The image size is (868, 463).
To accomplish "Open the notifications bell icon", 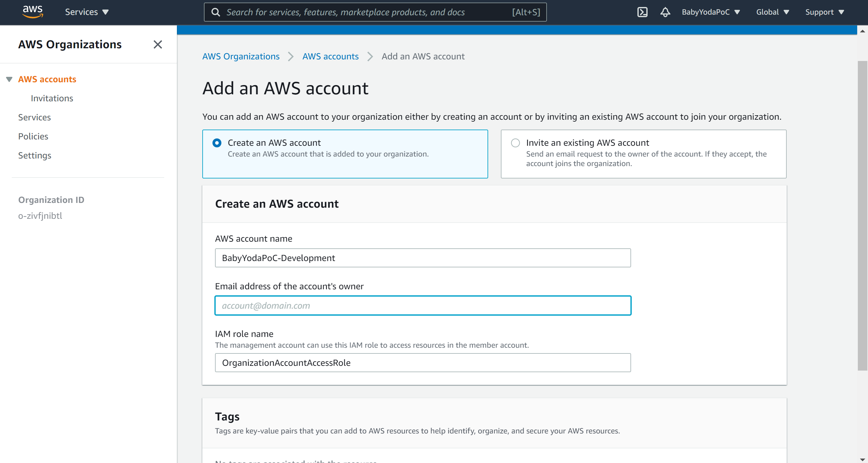I will [x=665, y=12].
